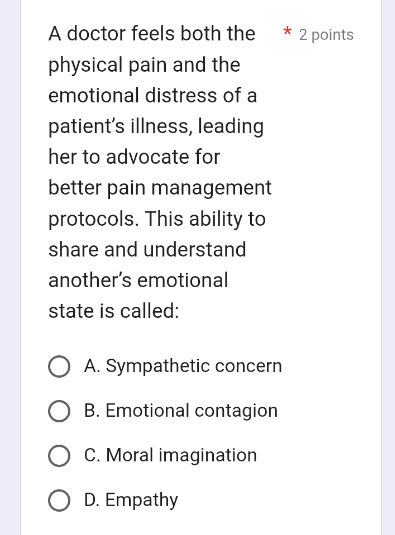Click the phrase 'share and understand'
This screenshot has width=395, height=535.
tap(147, 249)
